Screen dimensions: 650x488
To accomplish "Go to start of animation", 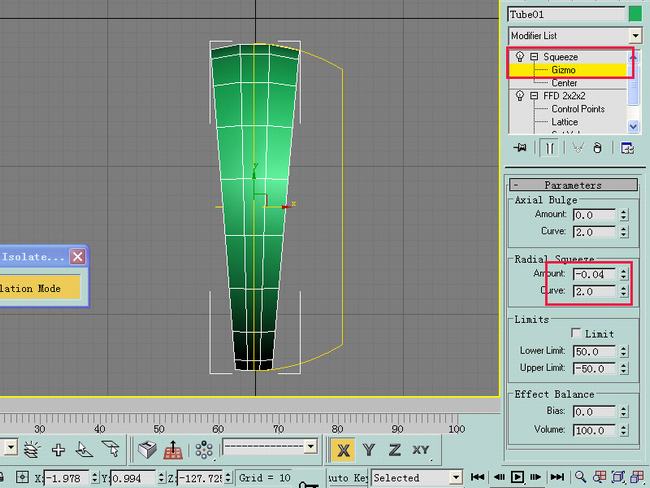I will (478, 477).
